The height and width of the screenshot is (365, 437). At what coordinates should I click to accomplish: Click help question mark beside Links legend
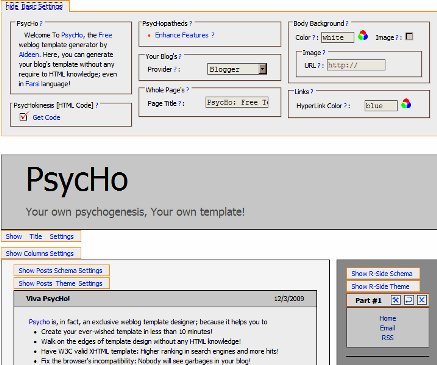click(x=312, y=91)
